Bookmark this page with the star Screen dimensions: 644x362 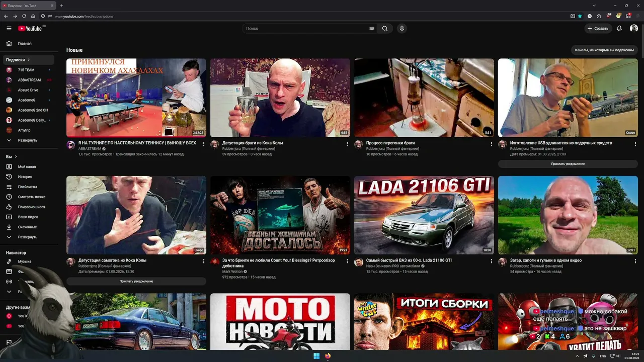pyautogui.click(x=580, y=16)
